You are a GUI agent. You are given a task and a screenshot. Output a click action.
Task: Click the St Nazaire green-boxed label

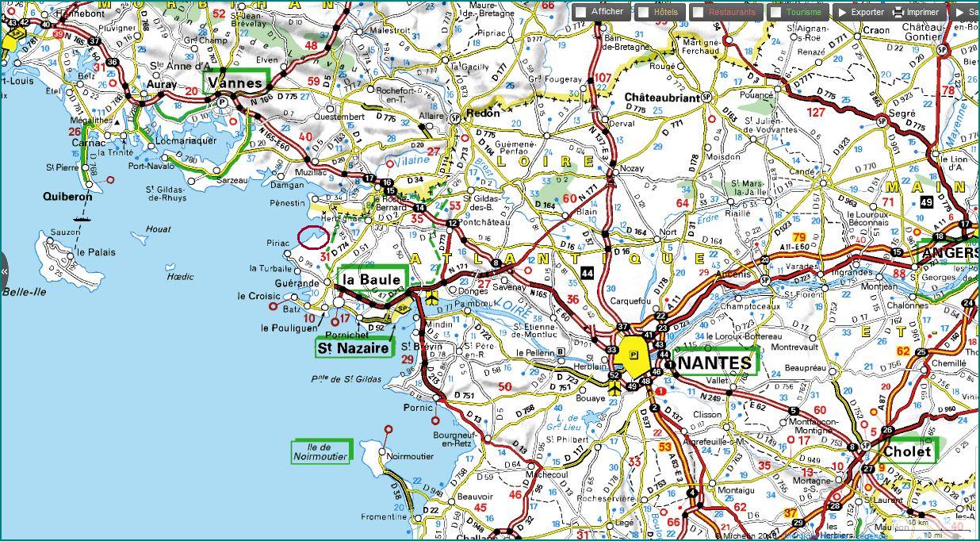(x=354, y=347)
